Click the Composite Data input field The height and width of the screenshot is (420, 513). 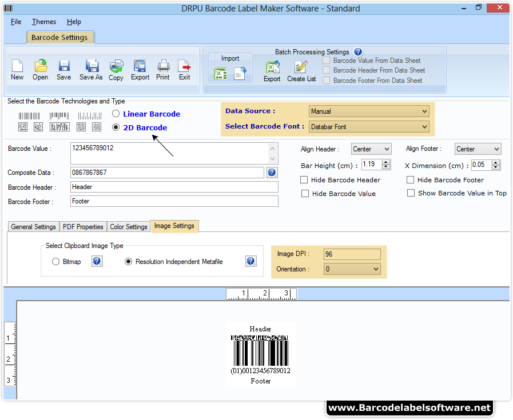(x=167, y=172)
